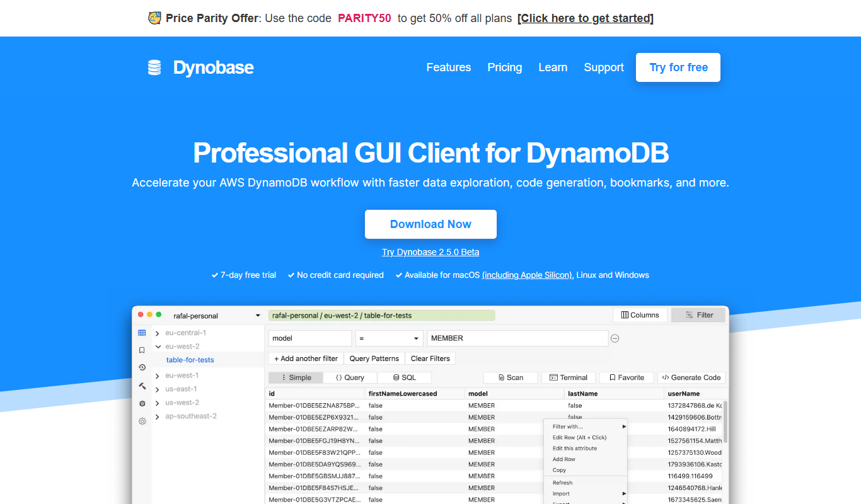861x504 pixels.
Task: Open the hammer tools sidebar icon
Action: (142, 386)
